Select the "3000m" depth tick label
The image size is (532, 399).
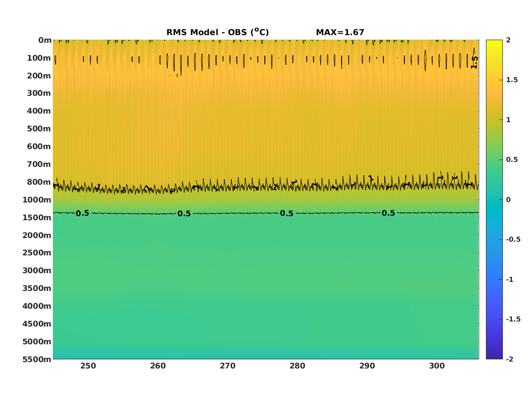click(x=37, y=270)
